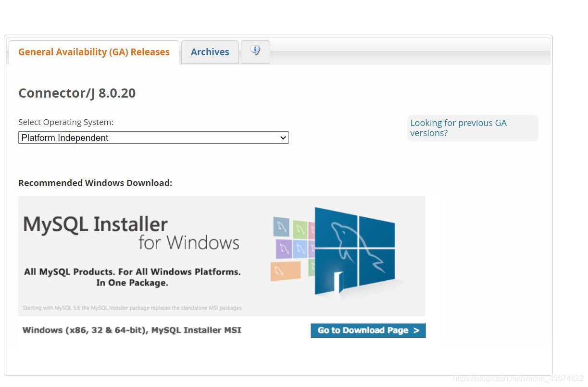
Task: Click the Windows logo dolphin graphic
Action: pos(355,250)
